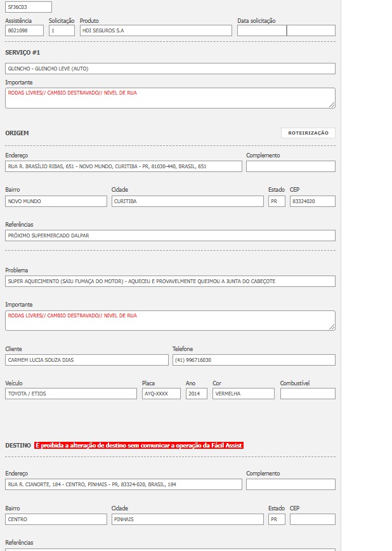Image resolution: width=392 pixels, height=551 pixels.
Task: Click the red destination warning banner text
Action: (139, 445)
